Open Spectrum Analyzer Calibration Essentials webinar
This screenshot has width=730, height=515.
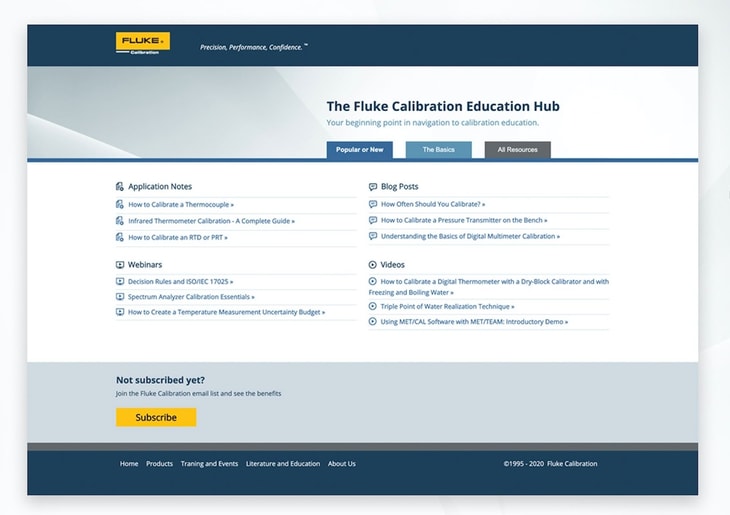(191, 297)
